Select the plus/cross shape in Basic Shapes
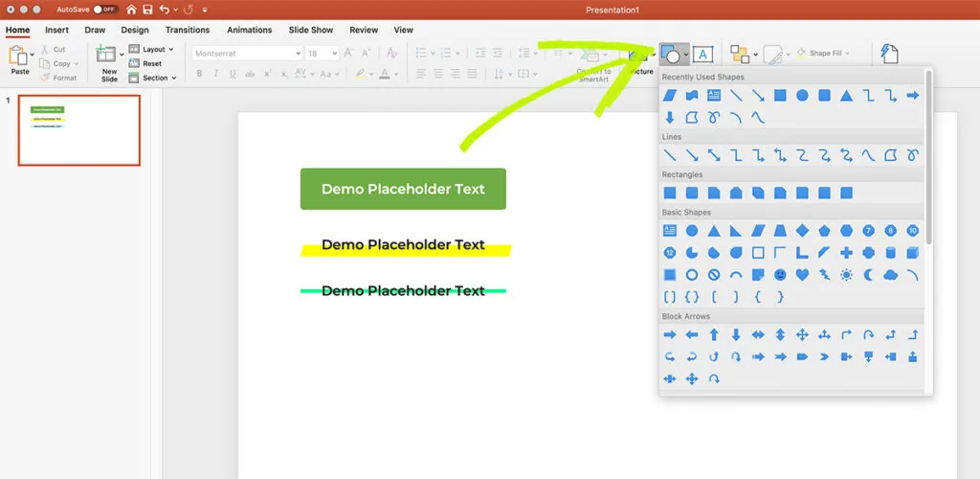980x479 pixels. click(x=846, y=253)
